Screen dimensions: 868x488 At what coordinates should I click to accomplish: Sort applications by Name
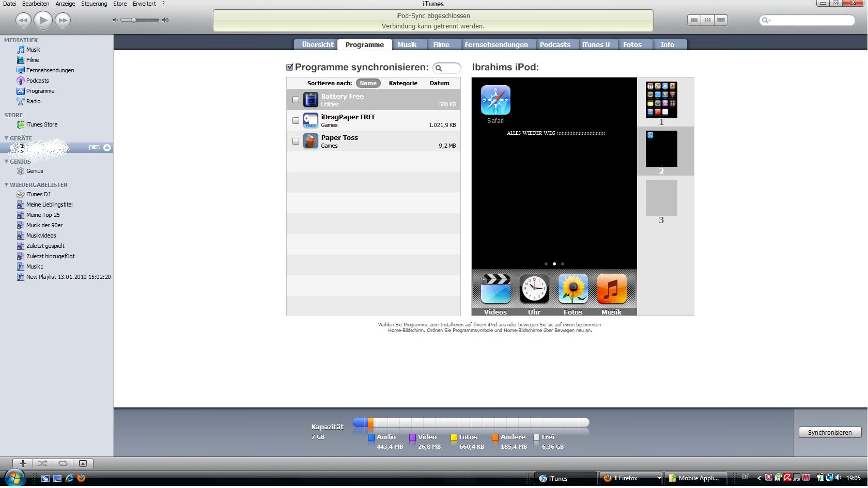click(368, 83)
